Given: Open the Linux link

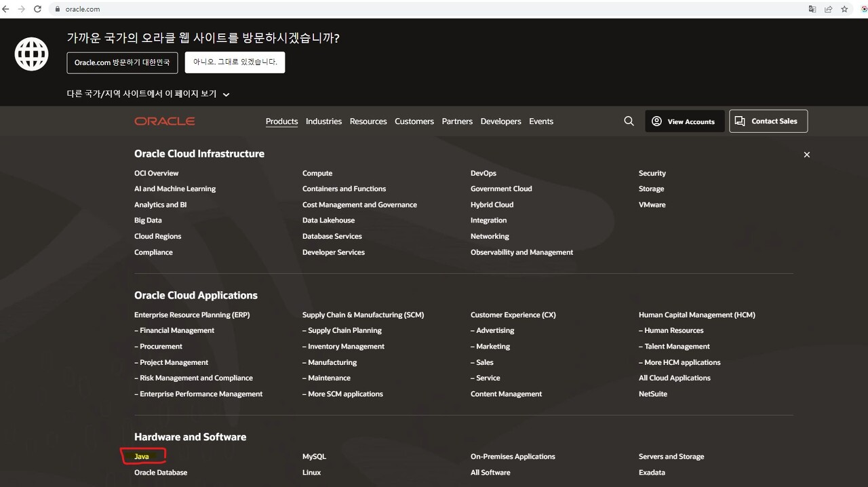Looking at the screenshot, I should point(311,472).
